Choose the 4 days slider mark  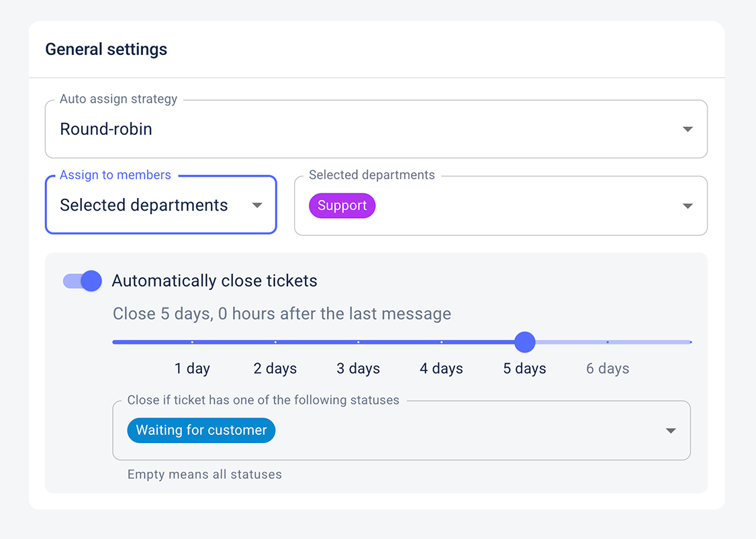(x=441, y=342)
